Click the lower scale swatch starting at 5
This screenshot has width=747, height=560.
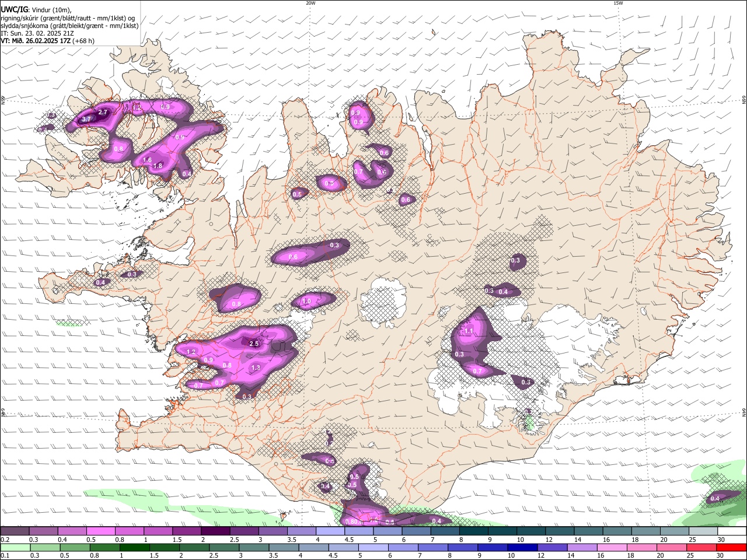pyautogui.click(x=373, y=547)
